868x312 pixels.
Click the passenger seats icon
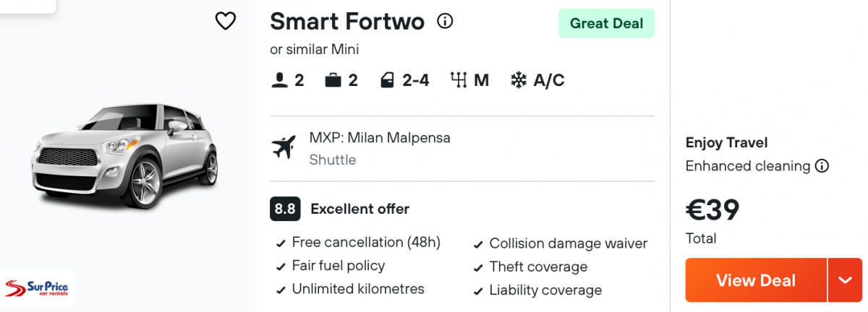point(280,80)
